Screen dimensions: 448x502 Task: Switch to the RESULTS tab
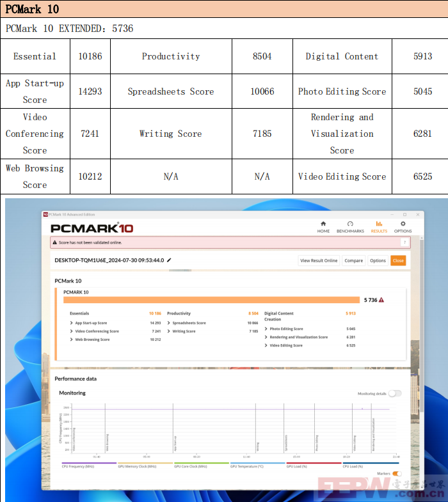(x=379, y=227)
